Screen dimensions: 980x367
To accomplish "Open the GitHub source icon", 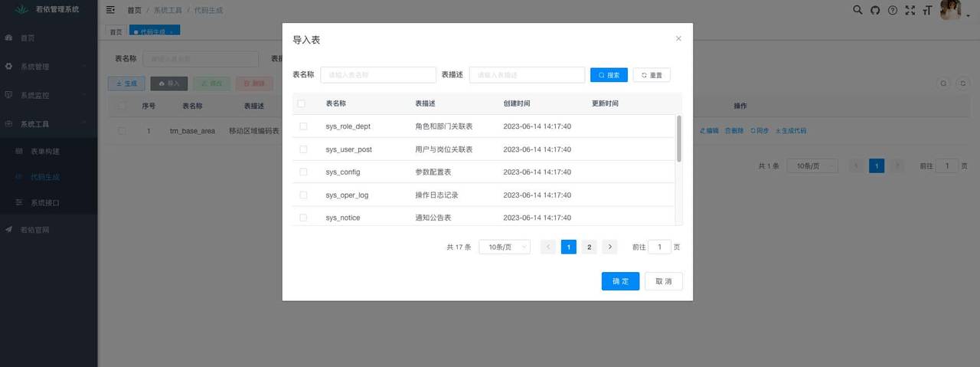I will tap(875, 10).
